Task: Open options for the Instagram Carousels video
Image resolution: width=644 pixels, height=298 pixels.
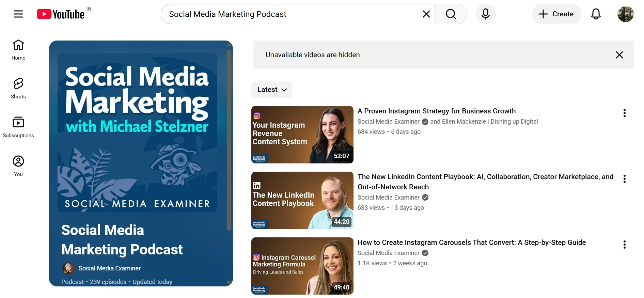Action: coord(624,245)
